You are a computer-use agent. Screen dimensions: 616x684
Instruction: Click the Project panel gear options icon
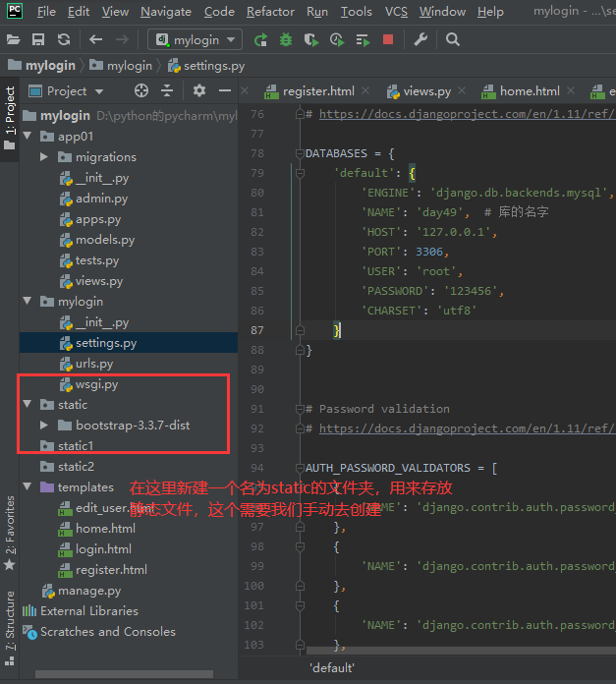199,90
